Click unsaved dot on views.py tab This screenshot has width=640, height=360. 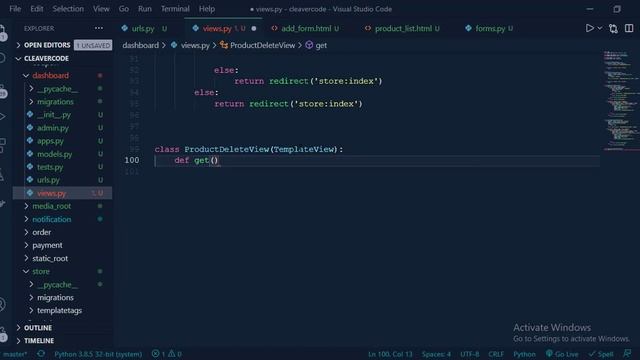point(254,29)
